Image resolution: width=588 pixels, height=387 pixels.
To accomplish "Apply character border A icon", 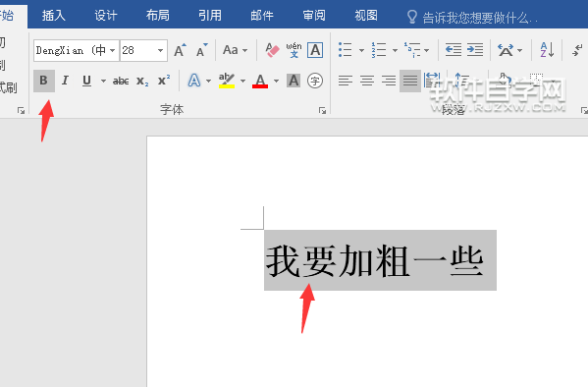I will (315, 50).
